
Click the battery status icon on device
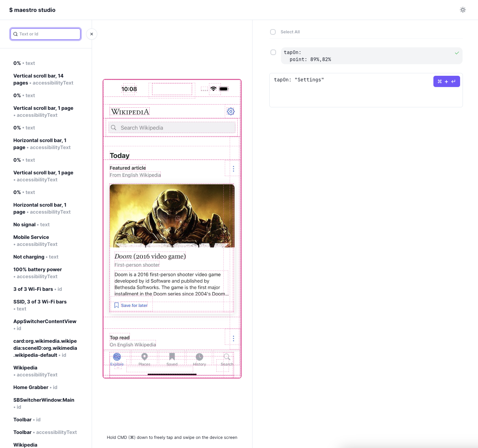tap(224, 89)
